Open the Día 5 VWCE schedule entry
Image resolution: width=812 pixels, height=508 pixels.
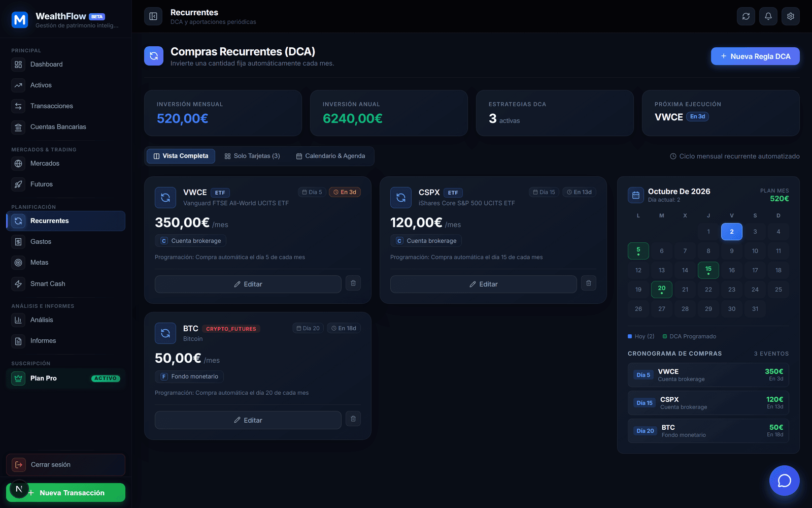pos(708,375)
